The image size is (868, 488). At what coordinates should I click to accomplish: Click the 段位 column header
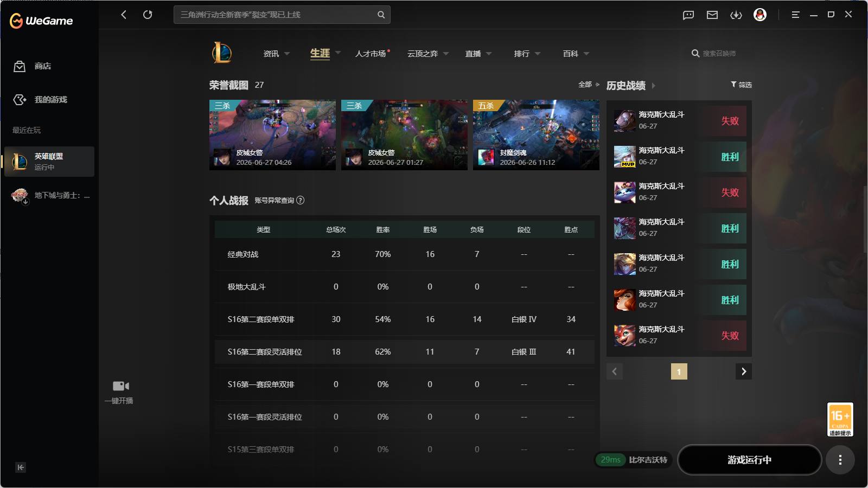(x=524, y=230)
